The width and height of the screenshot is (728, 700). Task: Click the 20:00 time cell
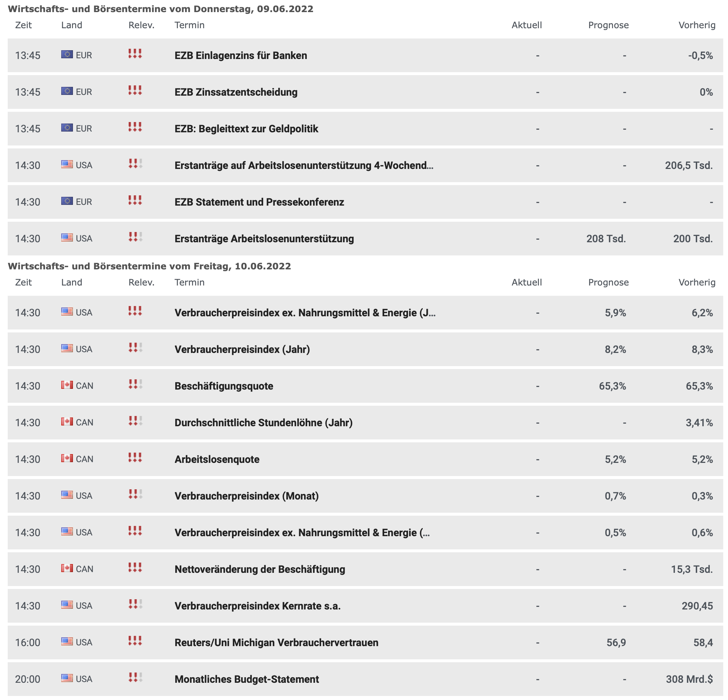[27, 679]
